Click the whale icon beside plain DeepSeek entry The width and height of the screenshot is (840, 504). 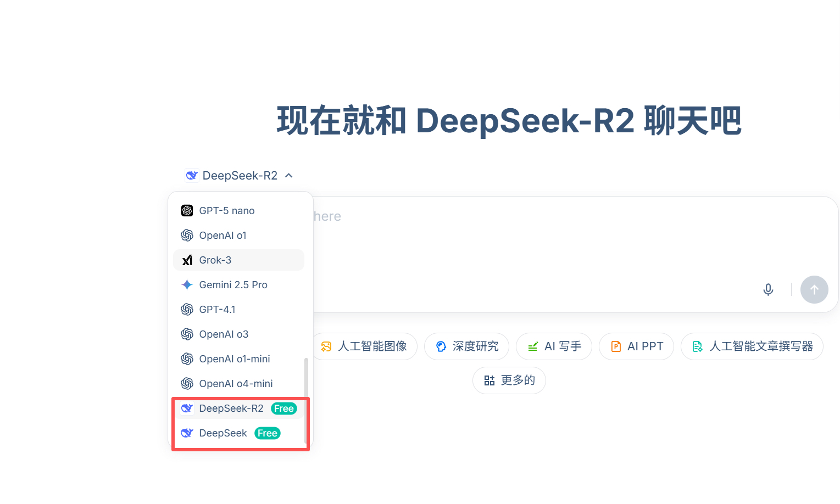[x=187, y=433]
